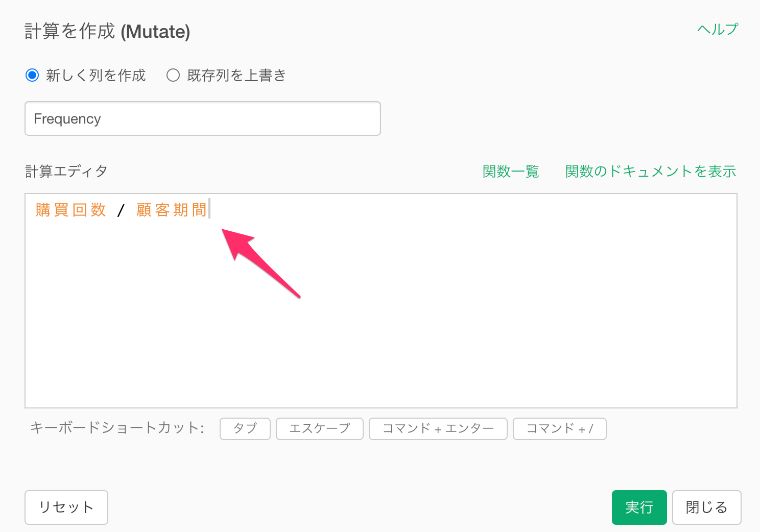Click the キーボードショートカット label

click(x=117, y=428)
